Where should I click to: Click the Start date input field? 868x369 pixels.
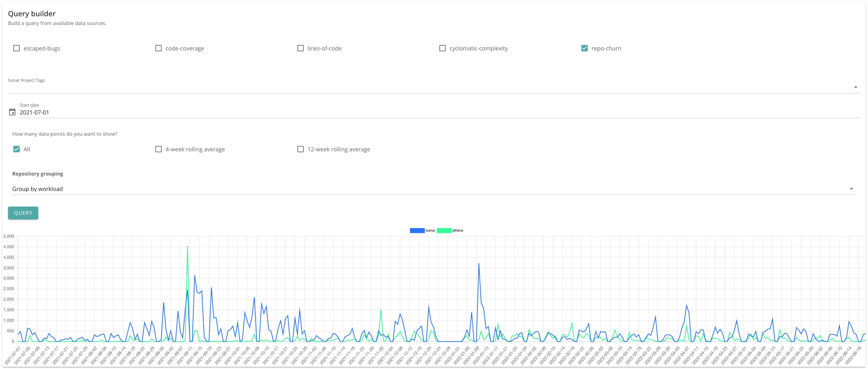point(439,112)
